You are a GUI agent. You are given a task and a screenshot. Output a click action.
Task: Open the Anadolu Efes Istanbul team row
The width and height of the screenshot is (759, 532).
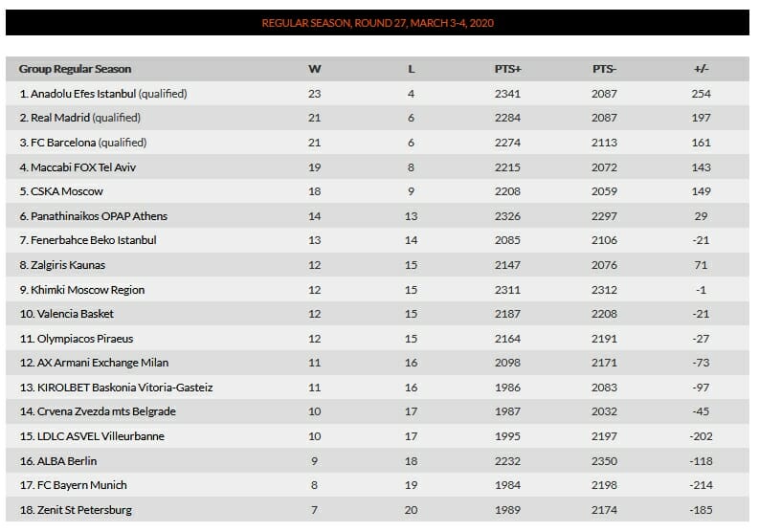tap(377, 94)
